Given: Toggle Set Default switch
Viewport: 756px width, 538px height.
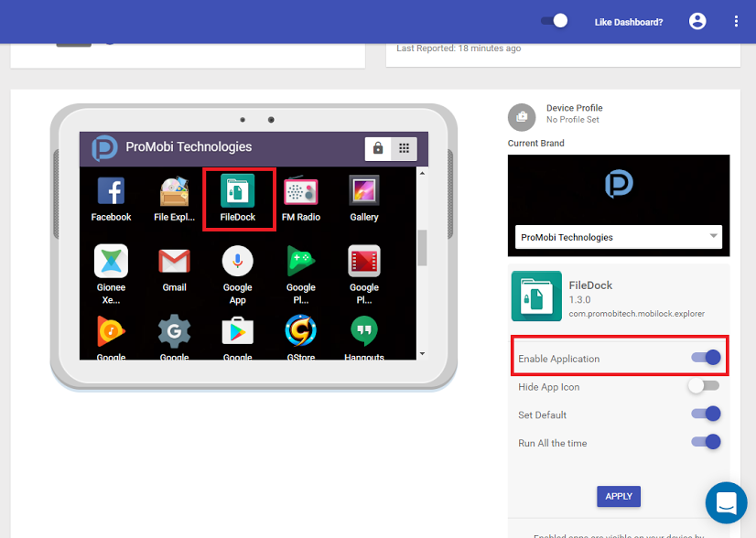Looking at the screenshot, I should pyautogui.click(x=707, y=414).
